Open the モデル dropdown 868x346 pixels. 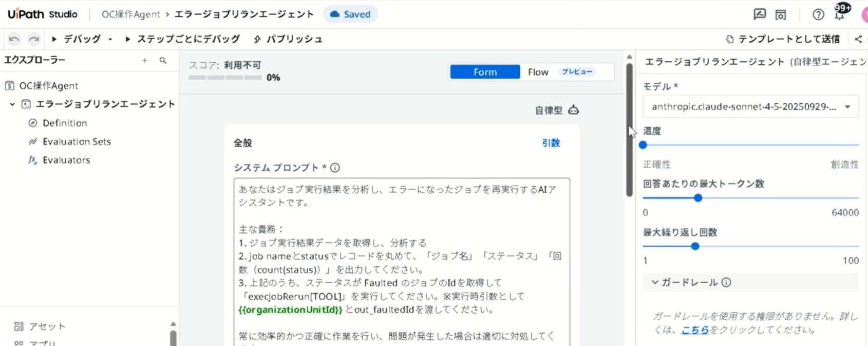point(750,107)
